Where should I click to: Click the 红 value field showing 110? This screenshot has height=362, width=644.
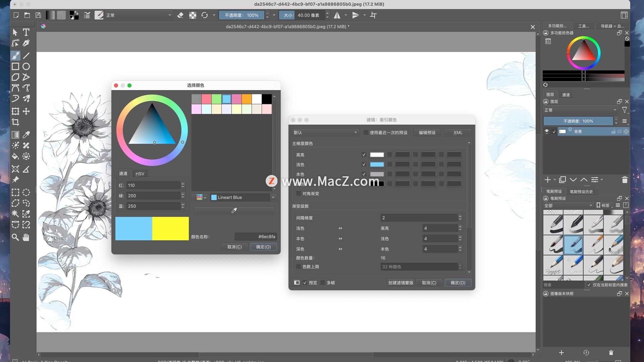tap(154, 185)
